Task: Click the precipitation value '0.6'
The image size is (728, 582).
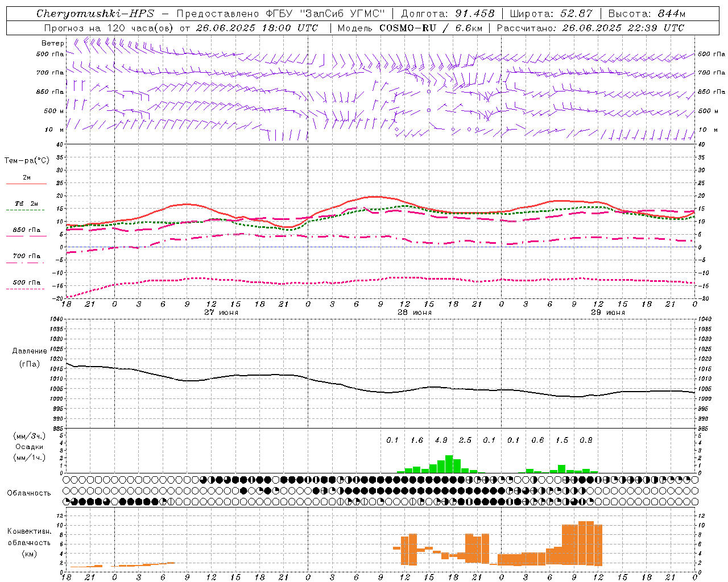Action: [x=537, y=440]
